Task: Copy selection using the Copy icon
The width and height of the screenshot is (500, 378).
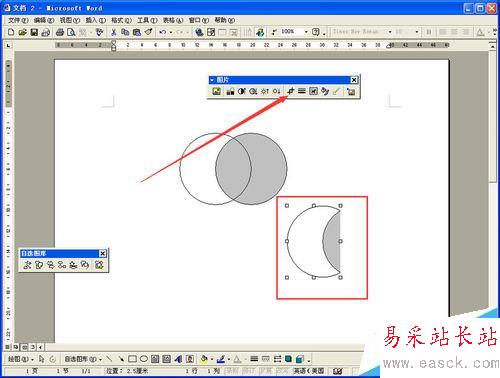Action: (x=125, y=32)
